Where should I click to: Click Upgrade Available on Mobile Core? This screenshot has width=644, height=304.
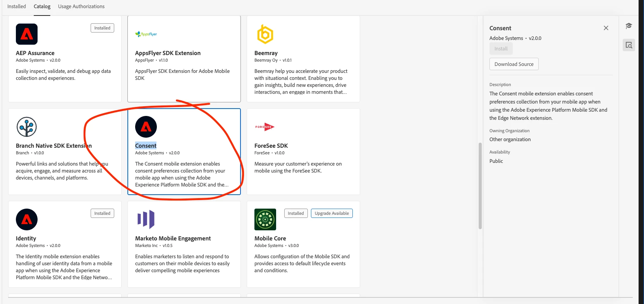tap(332, 213)
